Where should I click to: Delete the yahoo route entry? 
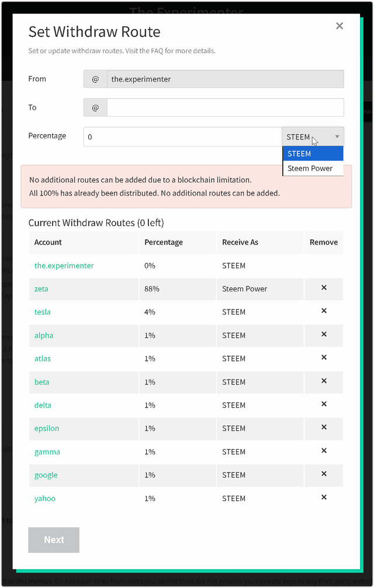324,498
